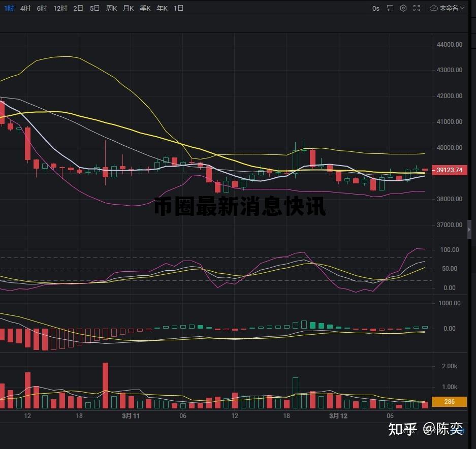Switch to the 6时 timeframe

click(x=42, y=8)
